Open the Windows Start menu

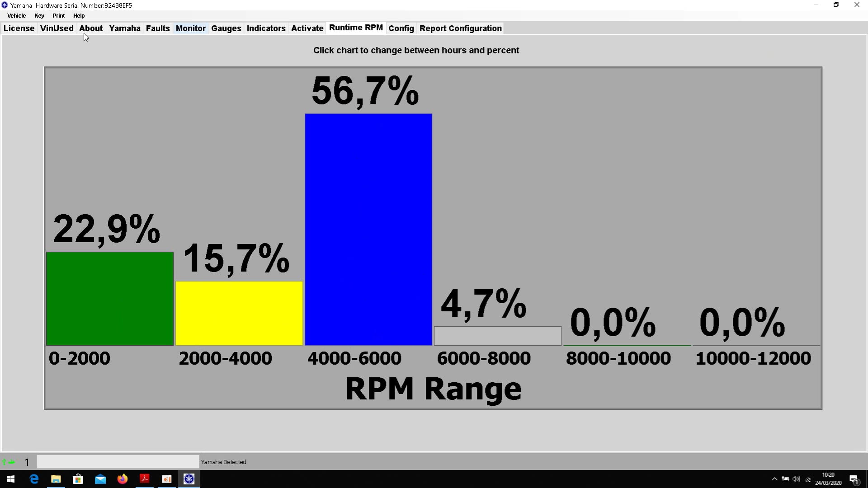click(x=11, y=479)
